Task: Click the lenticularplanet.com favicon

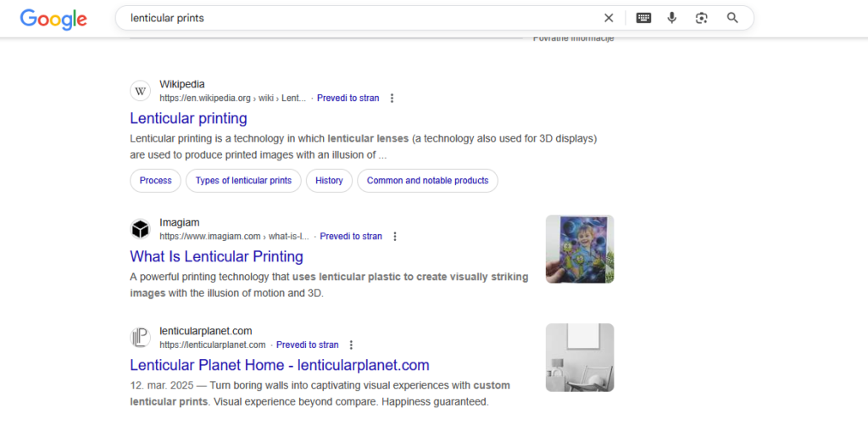Action: coord(140,338)
